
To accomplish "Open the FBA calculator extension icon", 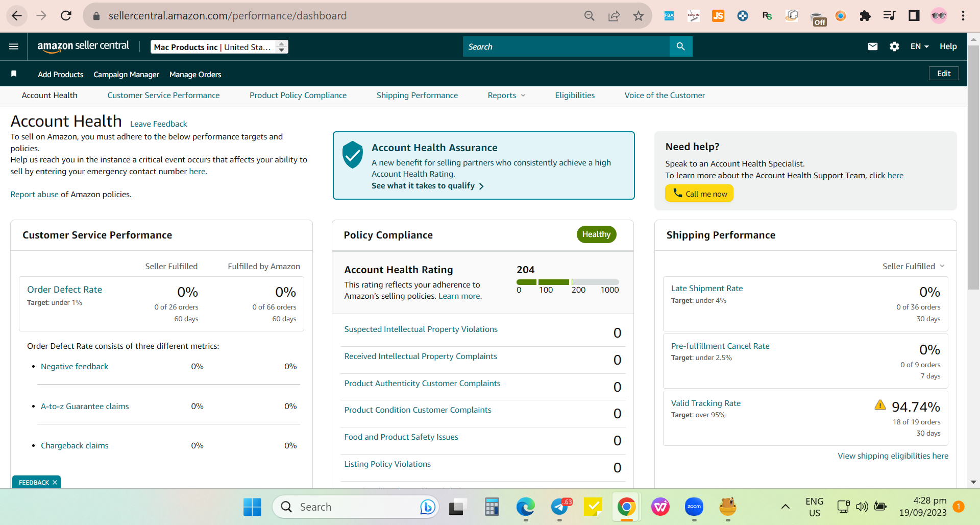I will pyautogui.click(x=669, y=16).
